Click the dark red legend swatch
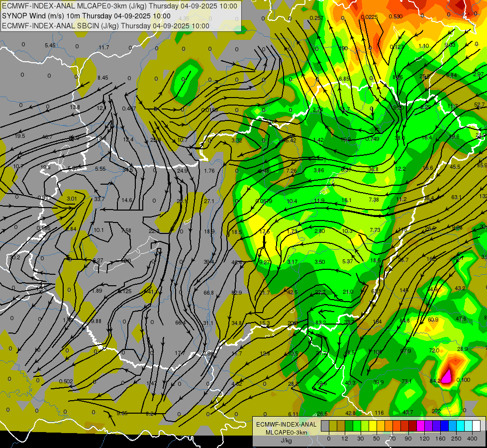 click(x=412, y=426)
